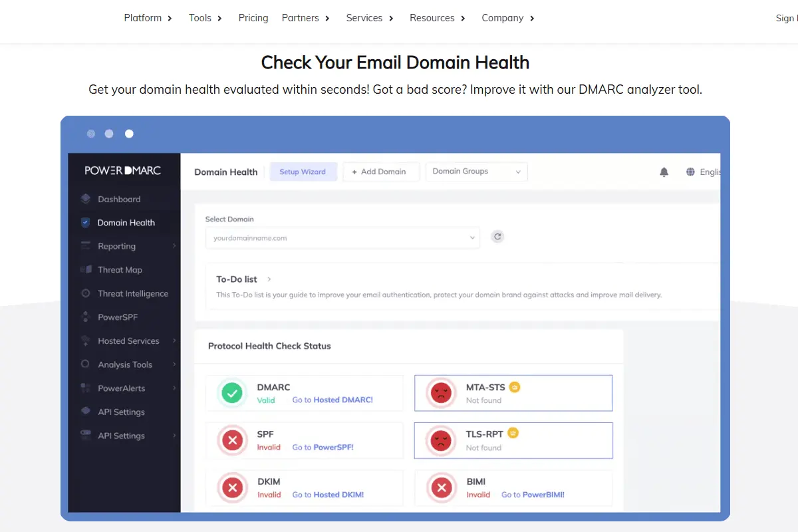Viewport: 798px width, 532px height.
Task: Click the Protocol Health Check Status heading
Action: coord(269,346)
